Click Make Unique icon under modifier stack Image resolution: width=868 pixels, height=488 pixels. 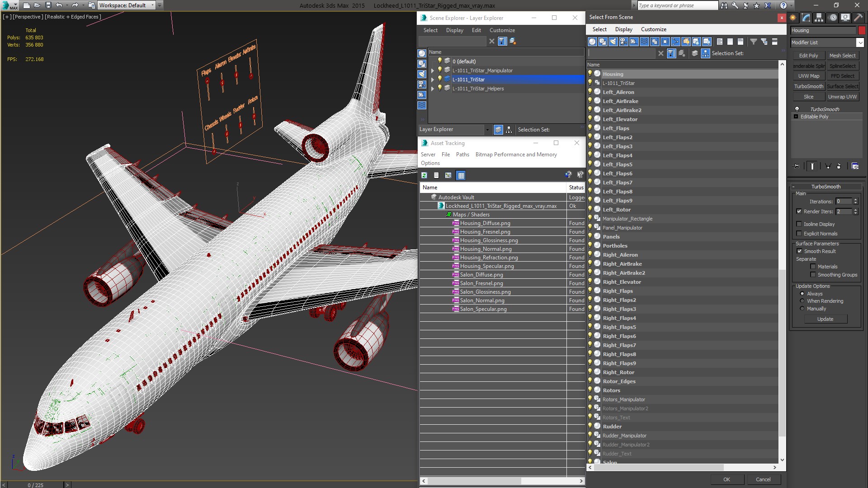click(828, 166)
